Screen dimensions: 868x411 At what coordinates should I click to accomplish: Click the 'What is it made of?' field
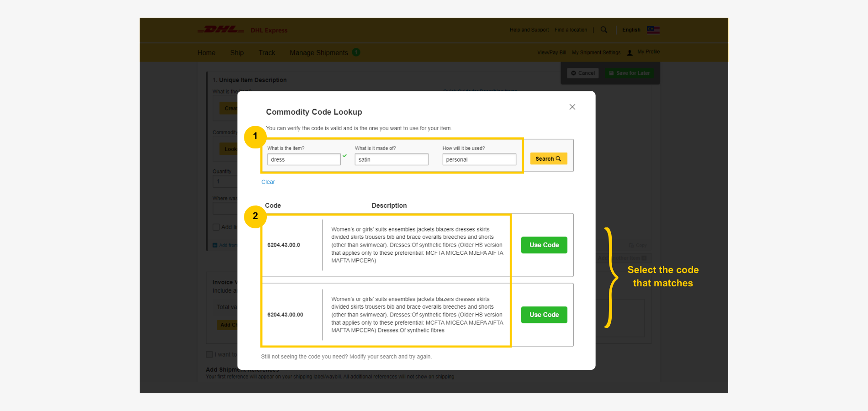[391, 159]
